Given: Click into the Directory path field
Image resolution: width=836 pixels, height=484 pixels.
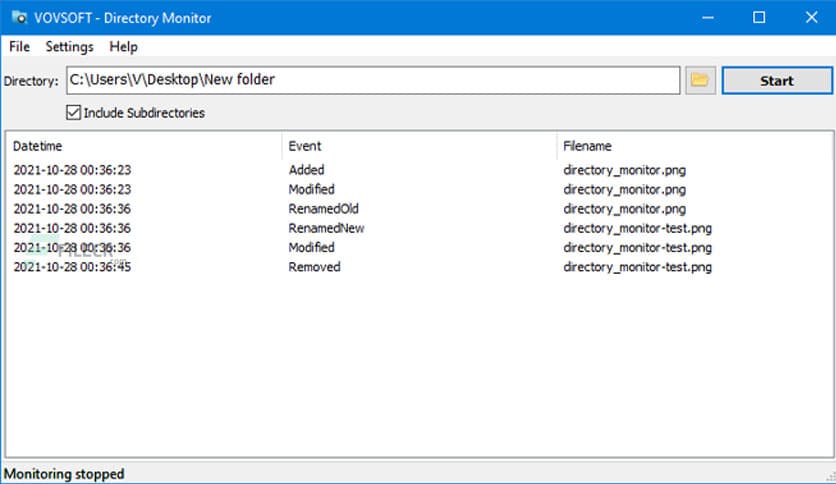Looking at the screenshot, I should (373, 80).
